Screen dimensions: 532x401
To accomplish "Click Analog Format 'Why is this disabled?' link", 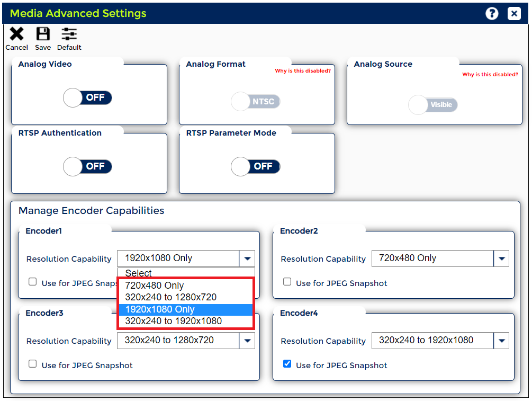I will (x=303, y=70).
